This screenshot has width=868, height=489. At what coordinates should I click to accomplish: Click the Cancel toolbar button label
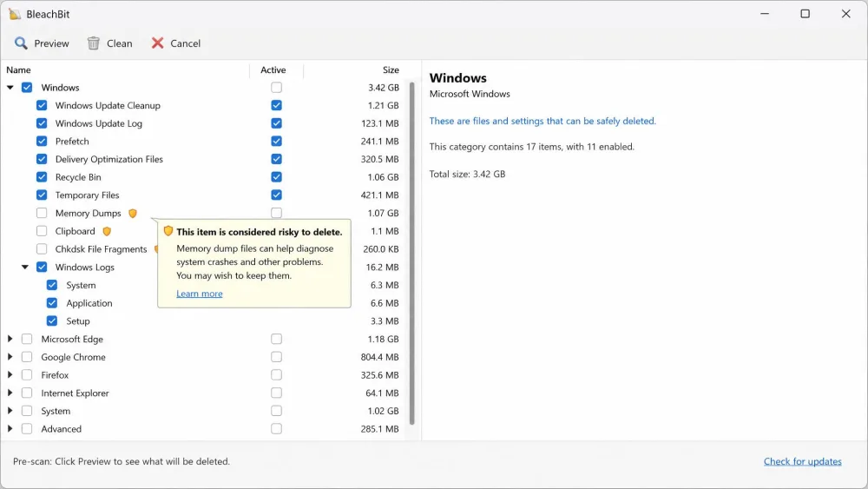click(x=186, y=43)
